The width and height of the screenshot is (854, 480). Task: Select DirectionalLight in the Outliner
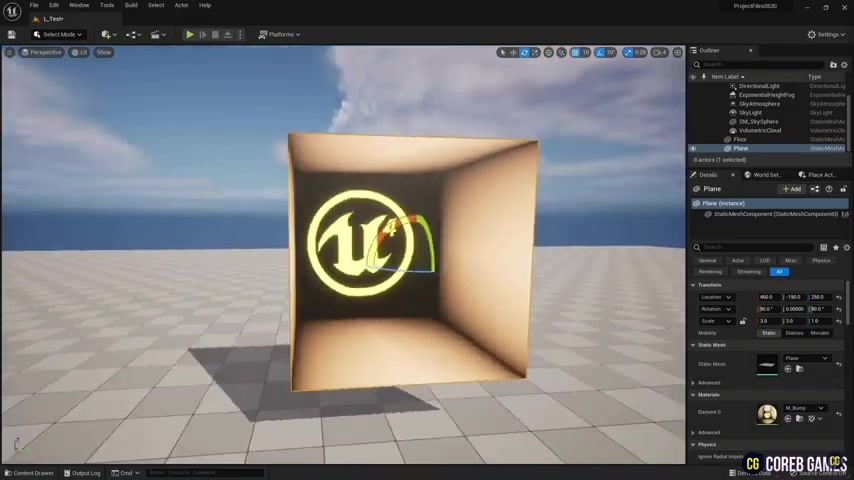pos(759,86)
